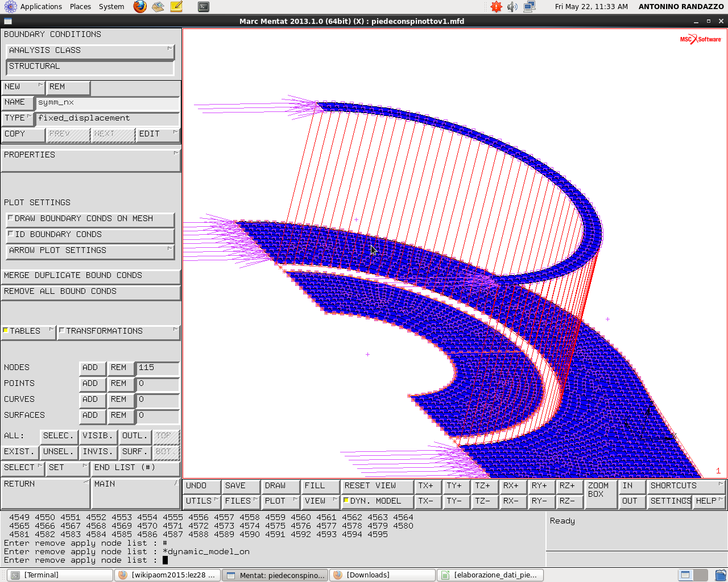Click the Fill view button
The height and width of the screenshot is (582, 728).
pyautogui.click(x=320, y=486)
